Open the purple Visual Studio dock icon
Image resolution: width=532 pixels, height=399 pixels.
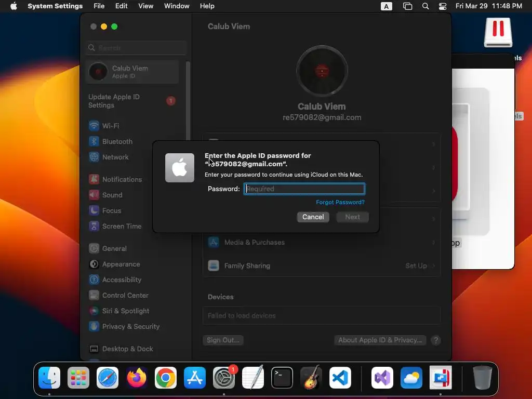tap(382, 378)
